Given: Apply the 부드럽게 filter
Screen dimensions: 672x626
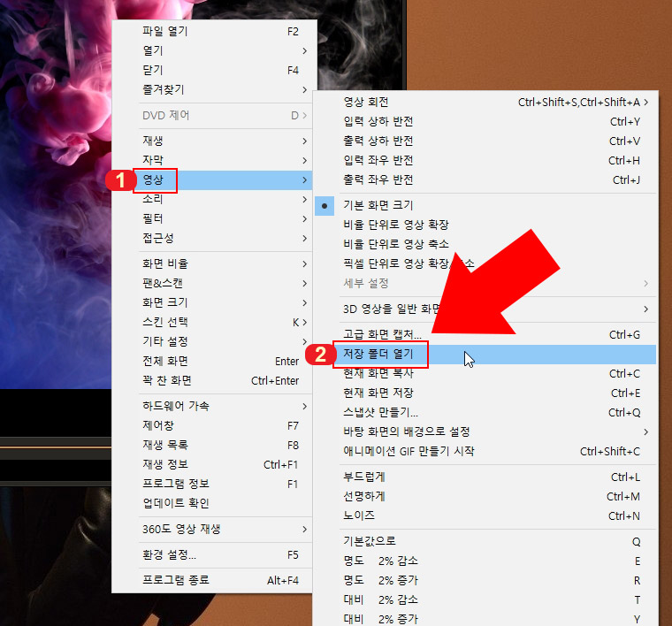Looking at the screenshot, I should [x=485, y=477].
